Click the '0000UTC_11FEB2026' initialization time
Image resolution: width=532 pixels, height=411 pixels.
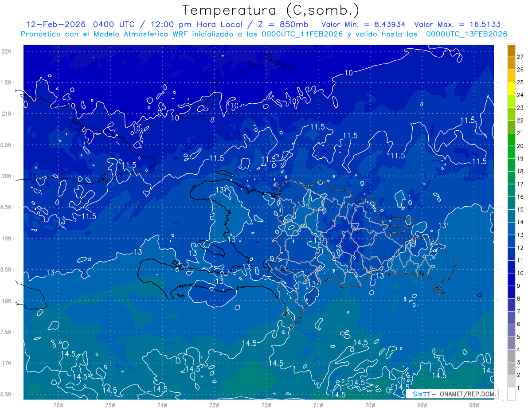tap(302, 34)
